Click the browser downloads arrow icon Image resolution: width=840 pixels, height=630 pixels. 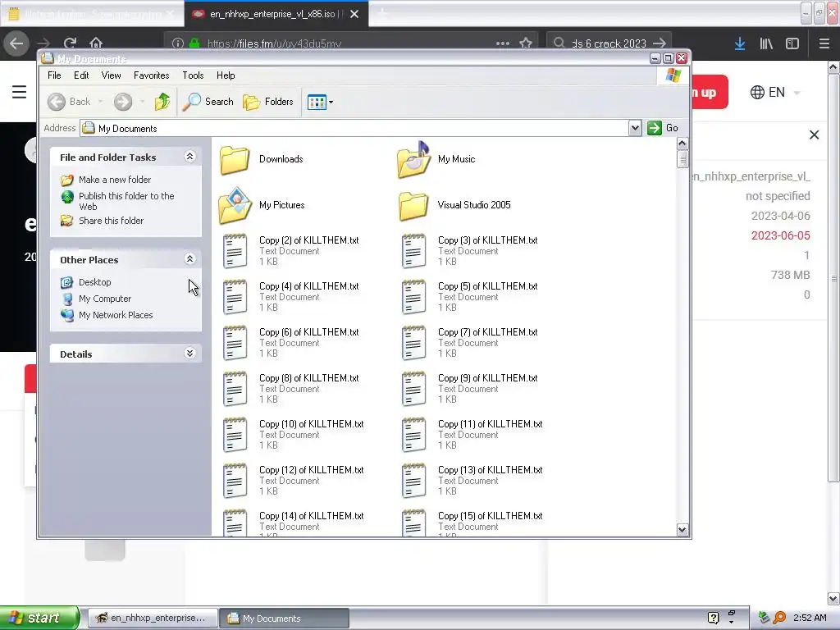[x=740, y=43]
